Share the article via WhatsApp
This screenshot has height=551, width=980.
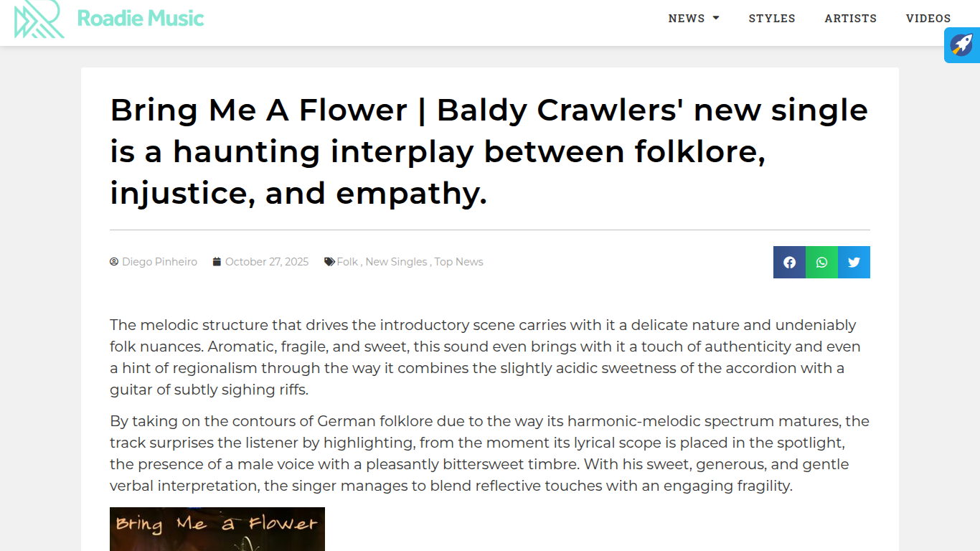tap(821, 262)
